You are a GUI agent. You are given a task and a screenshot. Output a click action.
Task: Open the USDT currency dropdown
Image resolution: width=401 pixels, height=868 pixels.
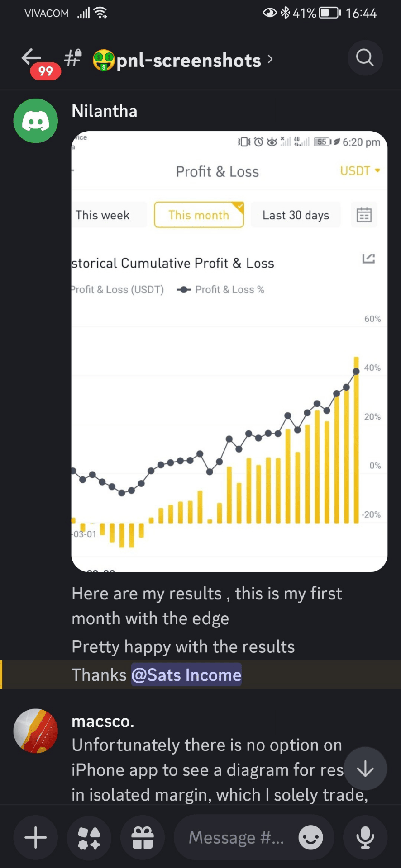(x=360, y=171)
